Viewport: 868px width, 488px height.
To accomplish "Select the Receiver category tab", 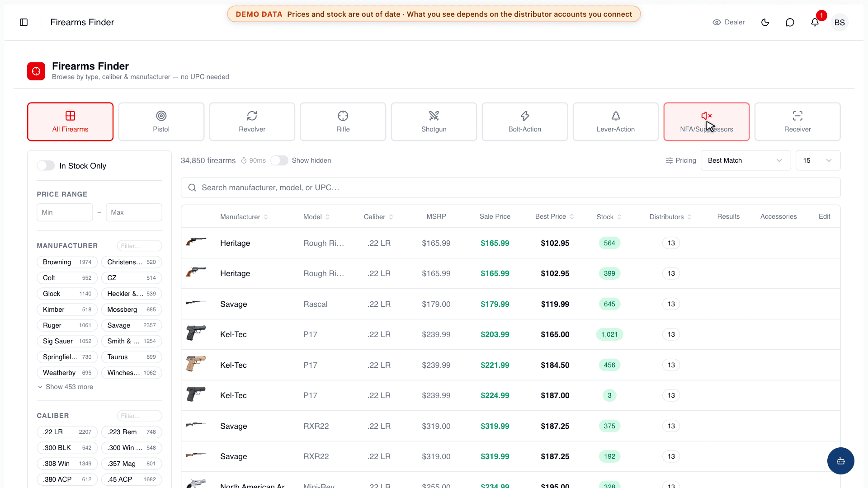I will click(797, 122).
